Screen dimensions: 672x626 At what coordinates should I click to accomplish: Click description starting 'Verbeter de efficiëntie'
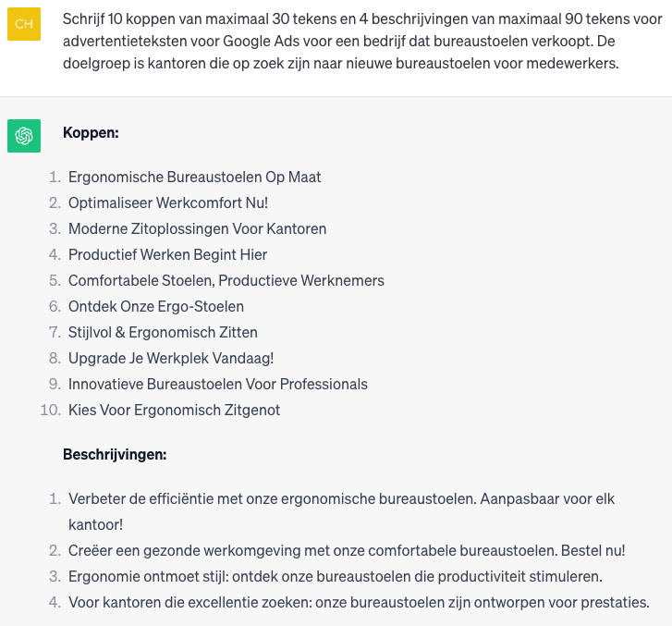pyautogui.click(x=341, y=498)
